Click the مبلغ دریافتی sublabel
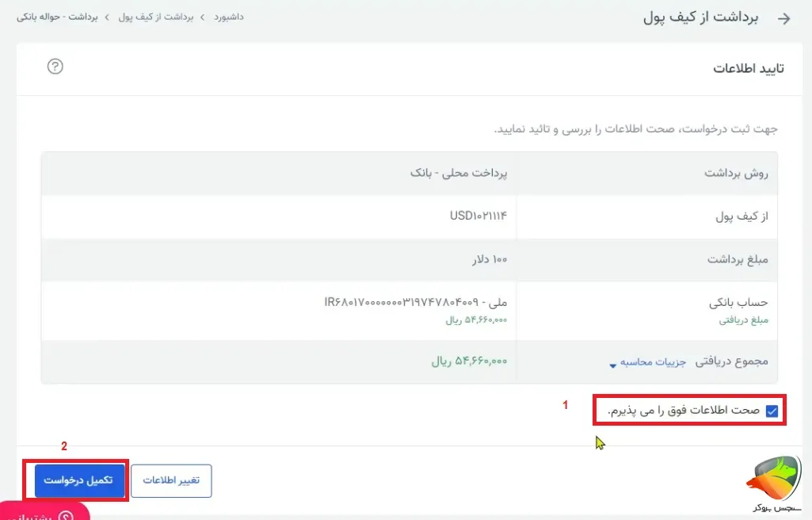 (x=744, y=320)
